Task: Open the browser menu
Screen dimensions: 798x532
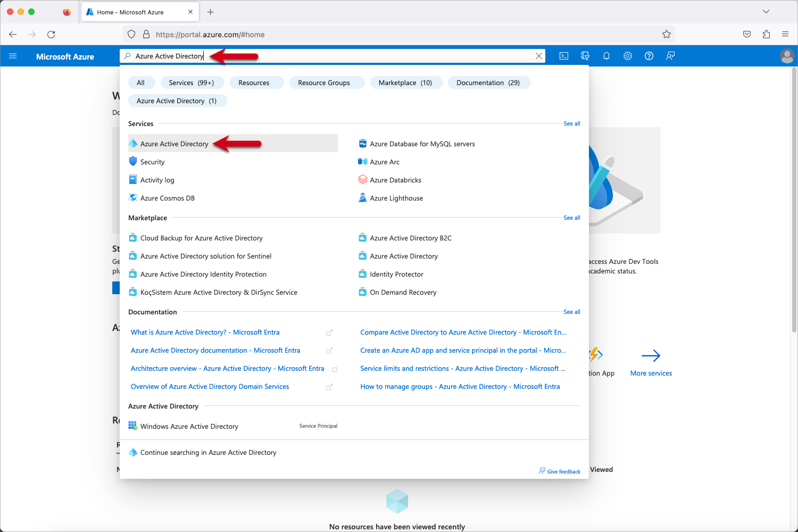Action: point(785,34)
